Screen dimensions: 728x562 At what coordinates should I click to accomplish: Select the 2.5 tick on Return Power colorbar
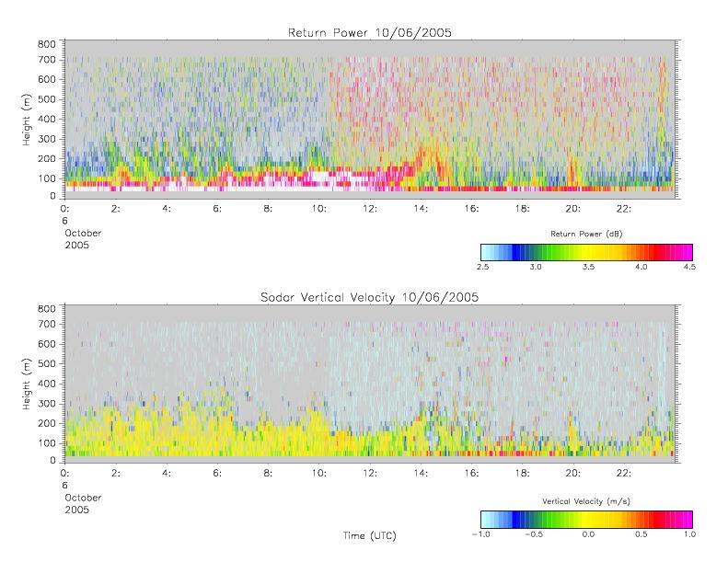[x=482, y=267]
